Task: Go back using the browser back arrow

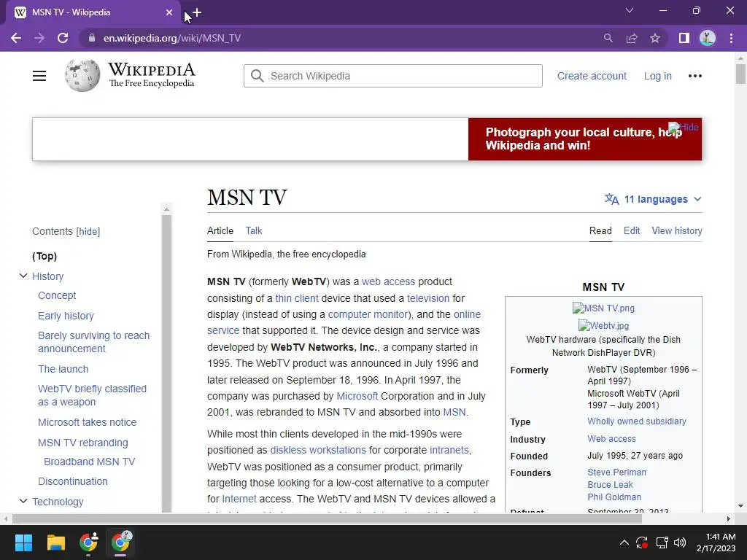Action: tap(16, 38)
